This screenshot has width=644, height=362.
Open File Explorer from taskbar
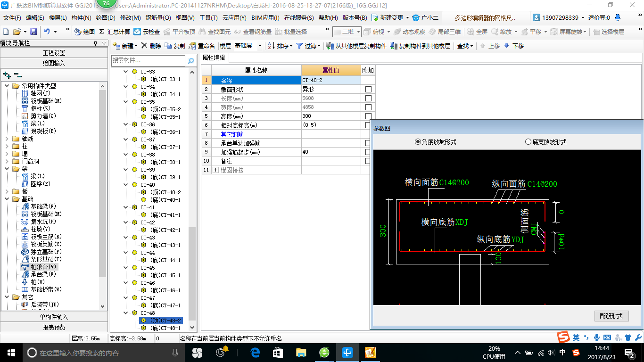(x=301, y=352)
